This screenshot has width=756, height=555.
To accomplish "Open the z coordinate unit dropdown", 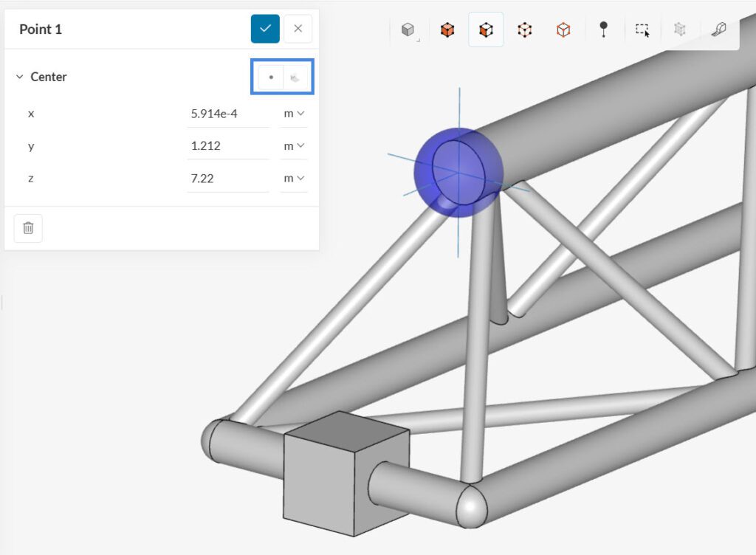I will pyautogui.click(x=294, y=177).
